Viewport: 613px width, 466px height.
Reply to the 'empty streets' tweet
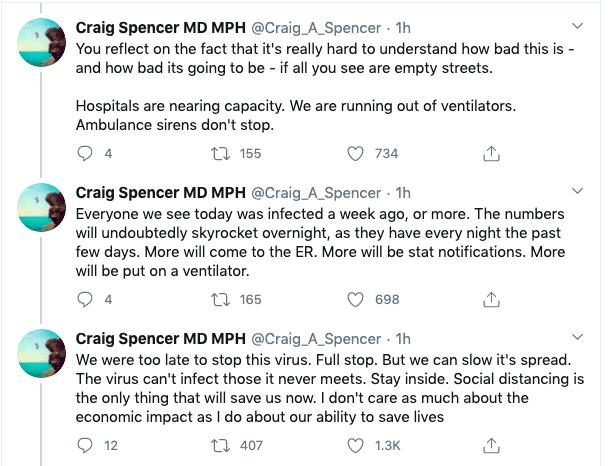(x=85, y=153)
